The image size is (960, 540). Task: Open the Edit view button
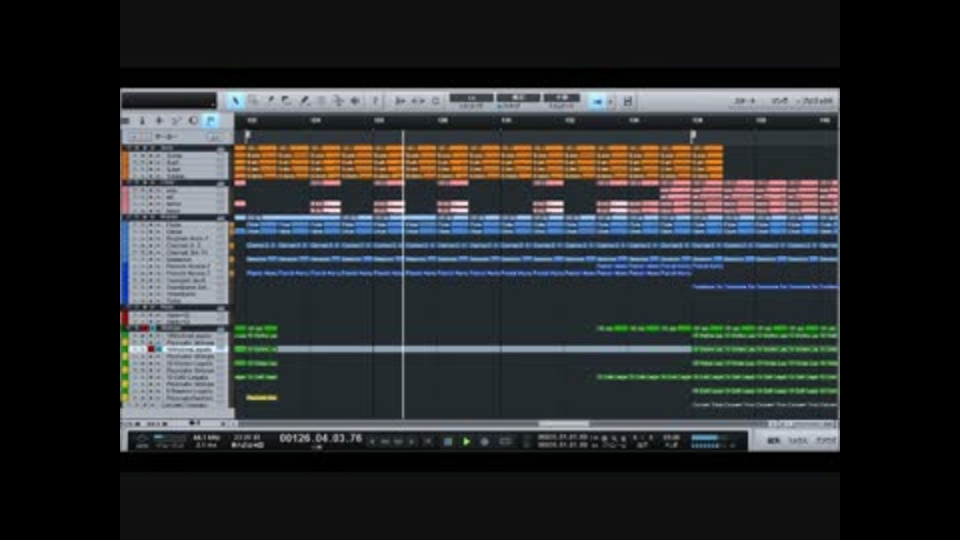pyautogui.click(x=774, y=440)
